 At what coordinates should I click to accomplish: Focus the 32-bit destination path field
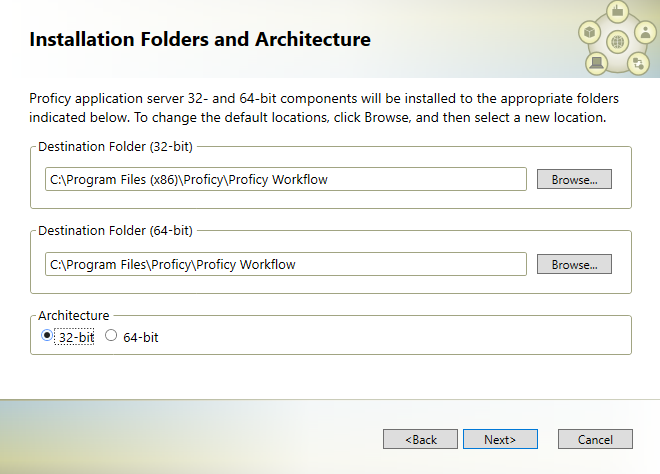[286, 179]
